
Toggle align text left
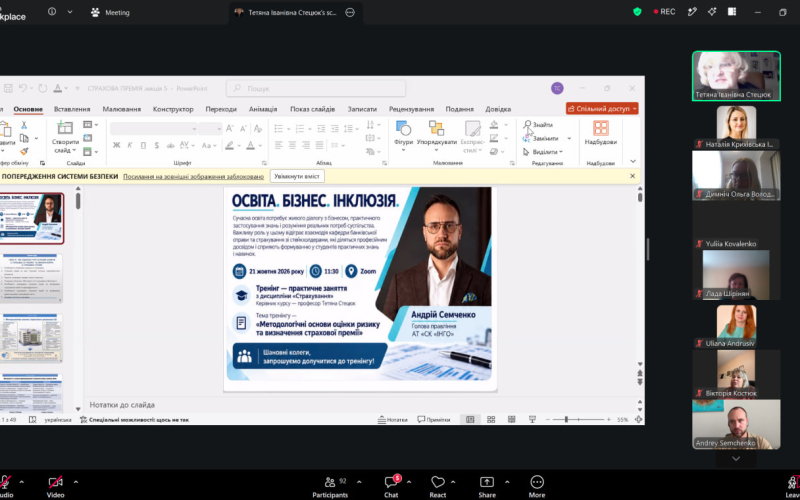tap(279, 145)
